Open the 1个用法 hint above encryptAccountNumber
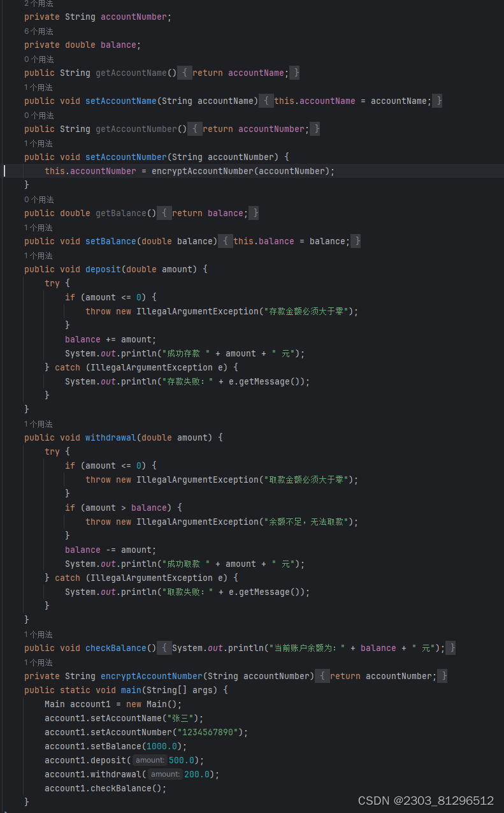The height and width of the screenshot is (813, 504). [39, 663]
